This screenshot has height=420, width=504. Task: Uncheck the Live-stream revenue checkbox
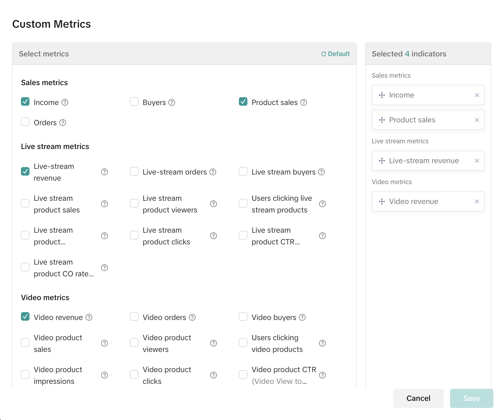point(25,172)
